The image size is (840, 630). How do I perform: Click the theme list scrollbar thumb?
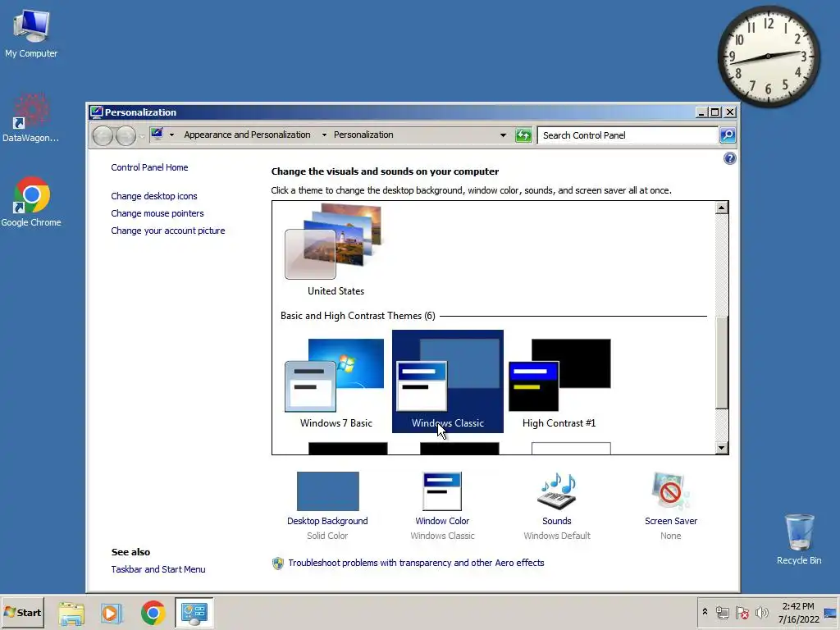click(x=722, y=362)
